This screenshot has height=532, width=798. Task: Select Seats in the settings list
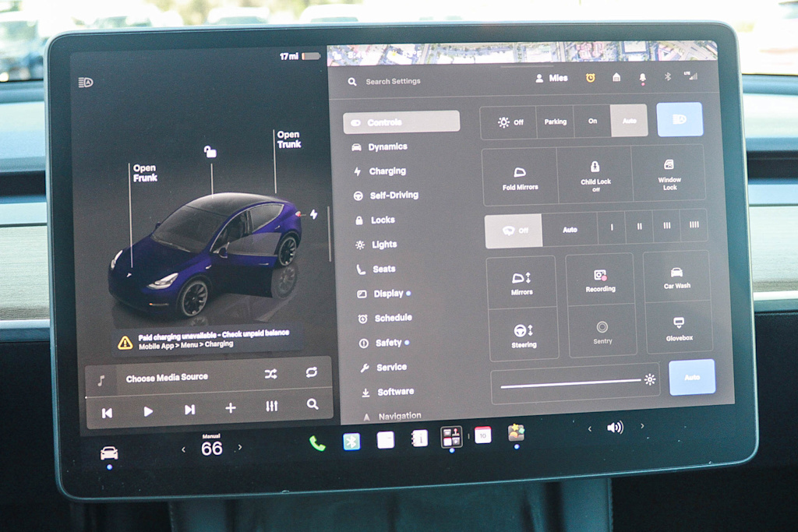coord(376,269)
